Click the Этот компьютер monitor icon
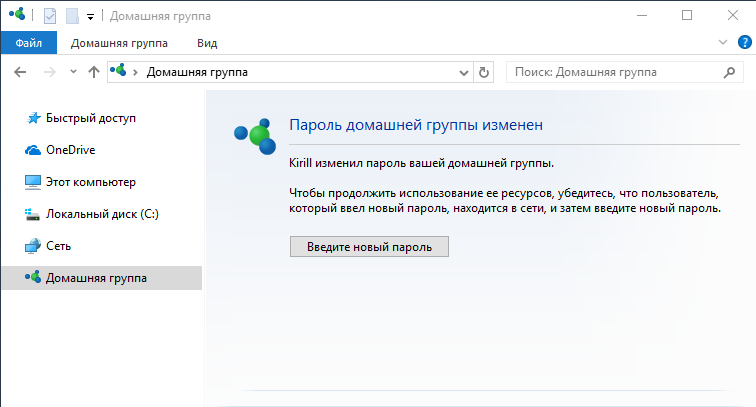Viewport: 756px width, 407px height. pos(33,182)
